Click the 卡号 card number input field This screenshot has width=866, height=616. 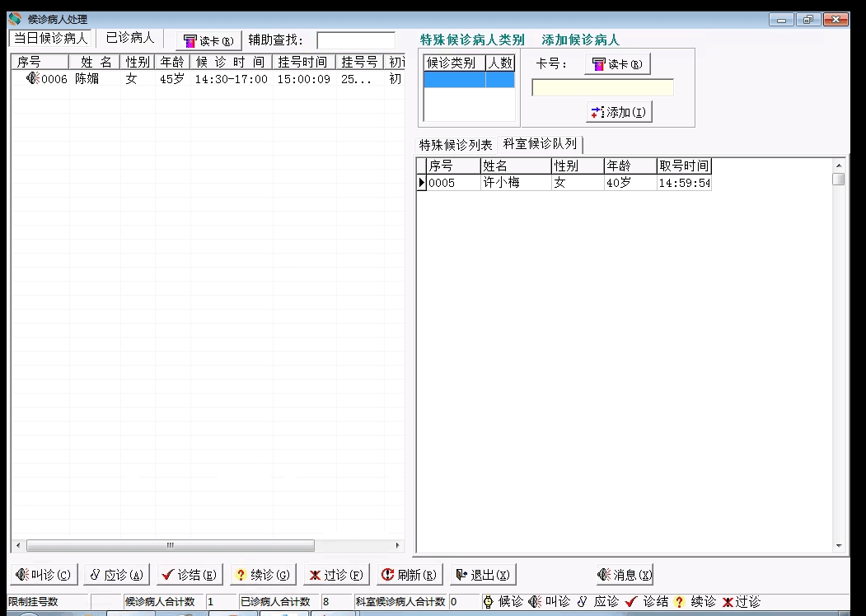tap(602, 88)
